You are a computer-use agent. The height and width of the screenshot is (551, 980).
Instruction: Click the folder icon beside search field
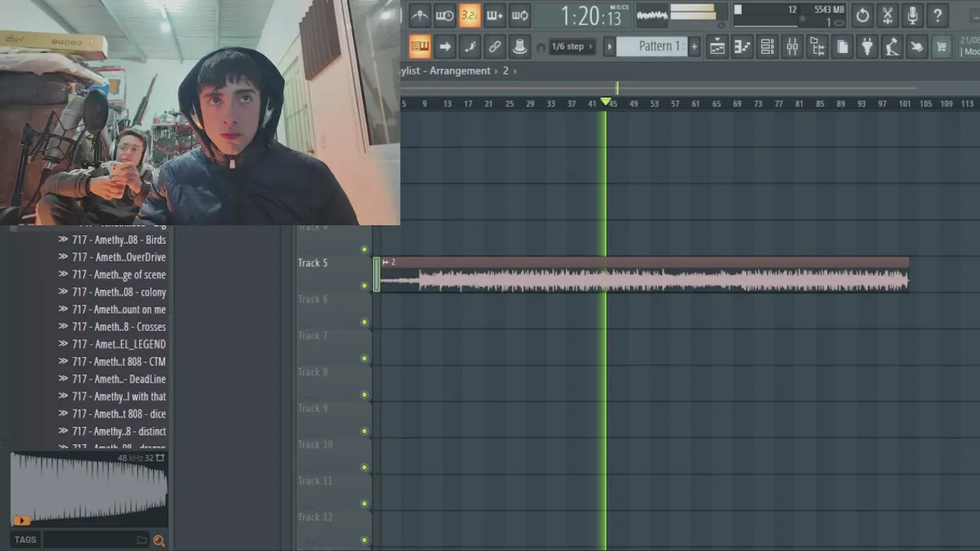142,540
